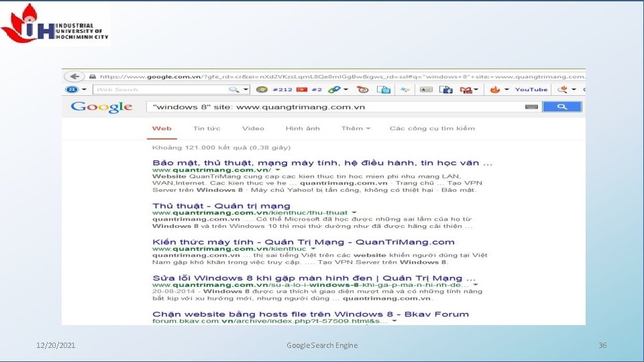Click the '20-08-2014' date in the fourth result
Viewport: 644px width, 362px height.
pos(173,292)
